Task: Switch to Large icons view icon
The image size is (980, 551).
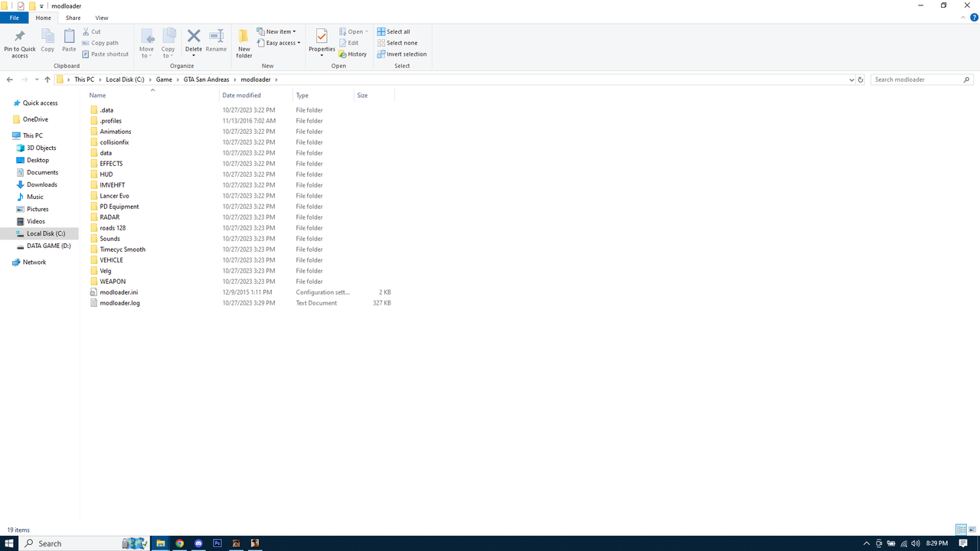Action: 972,530
